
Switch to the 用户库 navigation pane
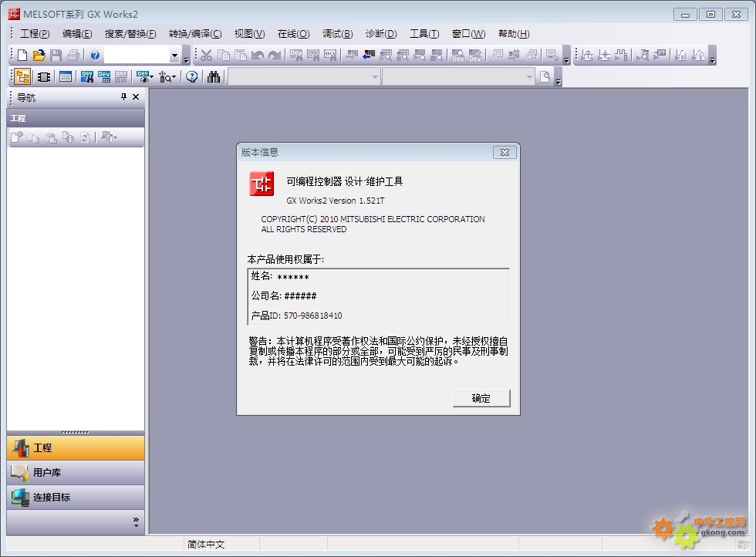pyautogui.click(x=76, y=473)
